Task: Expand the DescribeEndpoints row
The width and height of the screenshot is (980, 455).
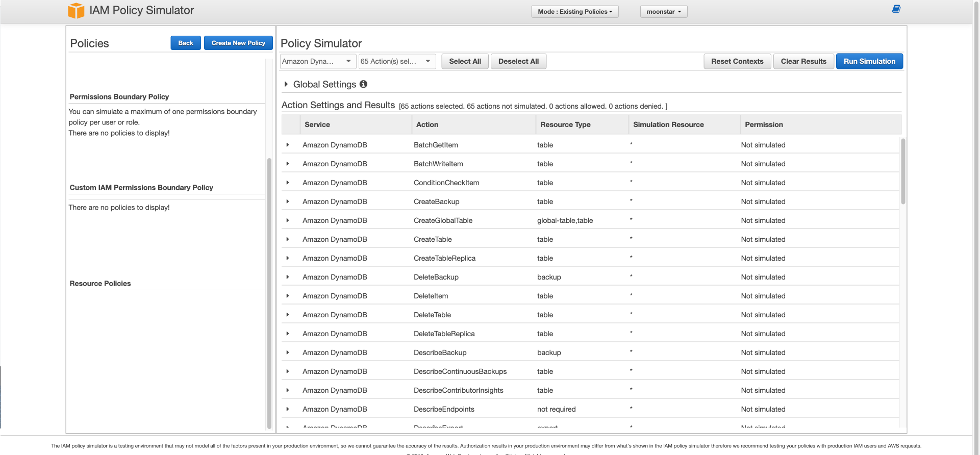Action: pos(288,409)
